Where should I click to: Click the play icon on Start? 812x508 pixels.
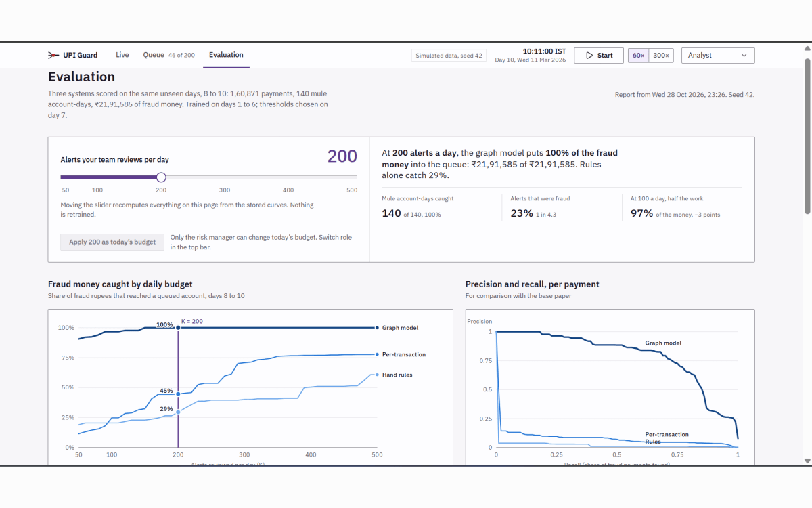pos(589,56)
